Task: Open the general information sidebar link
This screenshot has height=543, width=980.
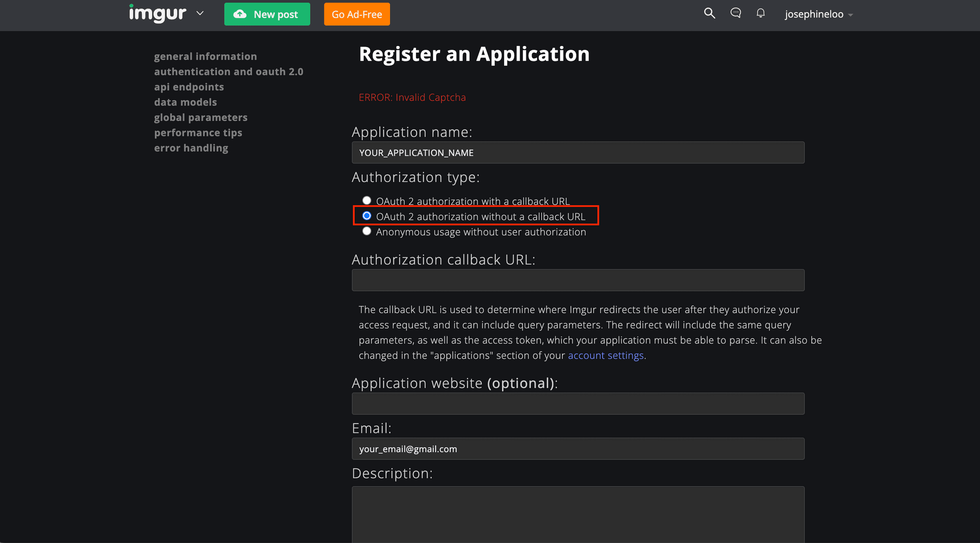Action: pyautogui.click(x=205, y=56)
